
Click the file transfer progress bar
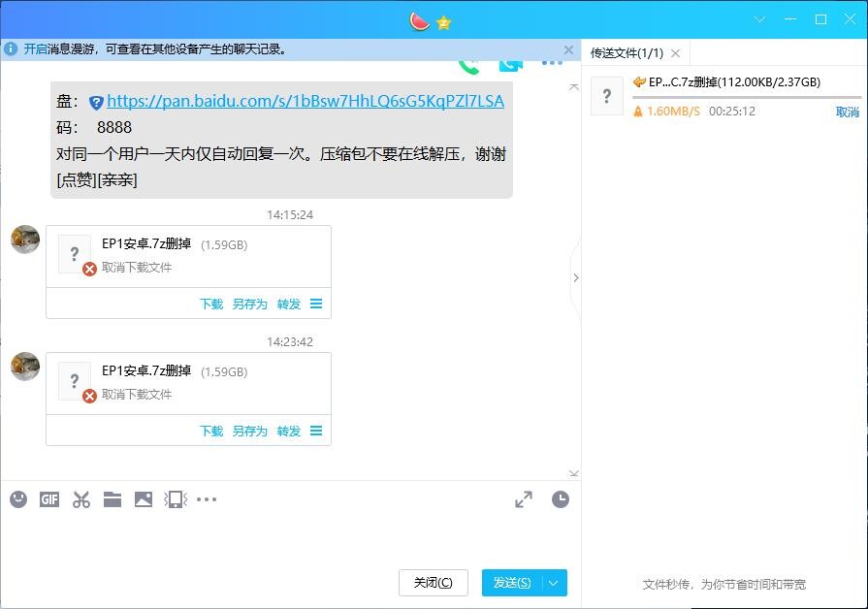pyautogui.click(x=746, y=98)
